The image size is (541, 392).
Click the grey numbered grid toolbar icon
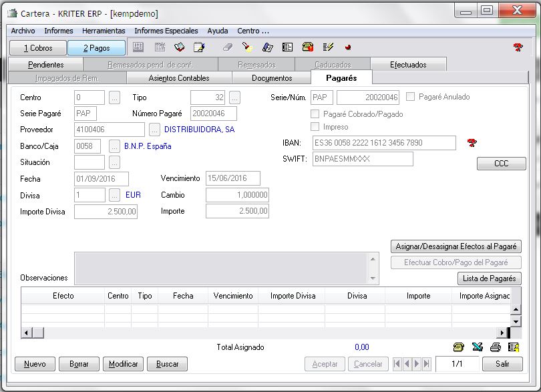(x=138, y=47)
